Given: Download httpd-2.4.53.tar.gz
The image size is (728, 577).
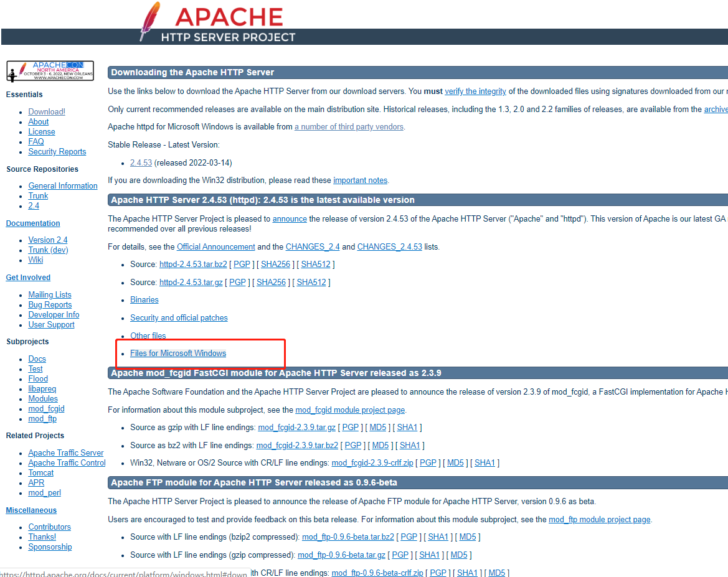Looking at the screenshot, I should pyautogui.click(x=191, y=282).
